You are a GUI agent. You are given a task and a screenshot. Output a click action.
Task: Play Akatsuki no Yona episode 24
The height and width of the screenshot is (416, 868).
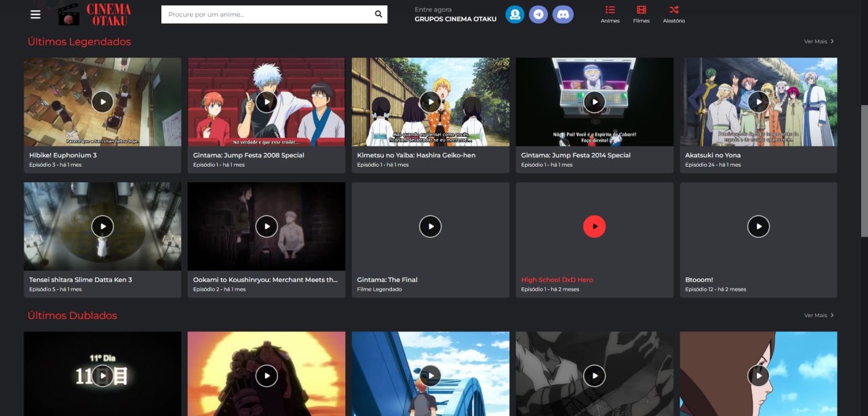coord(759,102)
